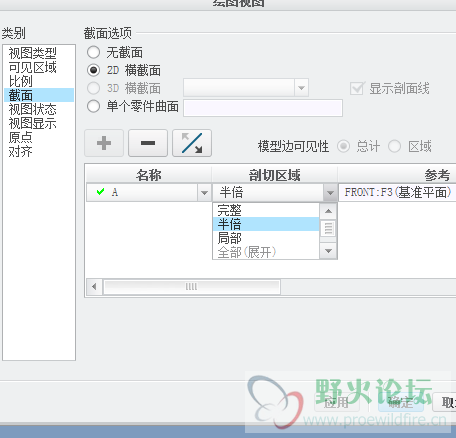Click the horizontal scrollbar thumb
Viewport: 456px width, 438px height.
(x=192, y=287)
